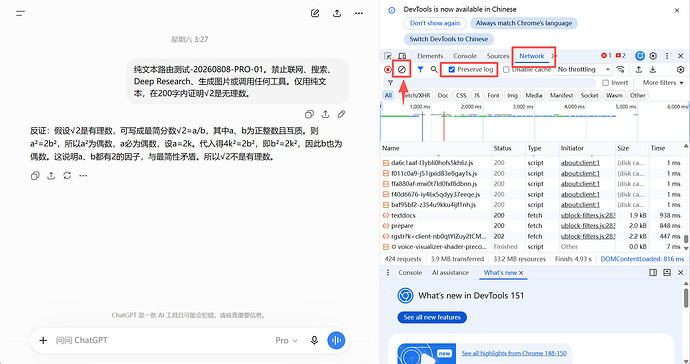This screenshot has height=364, width=690.
Task: Enable the Disable cache checkbox
Action: [506, 70]
